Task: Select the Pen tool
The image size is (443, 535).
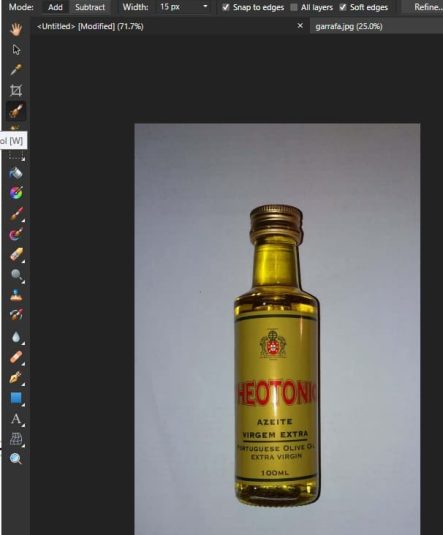Action: [x=16, y=377]
